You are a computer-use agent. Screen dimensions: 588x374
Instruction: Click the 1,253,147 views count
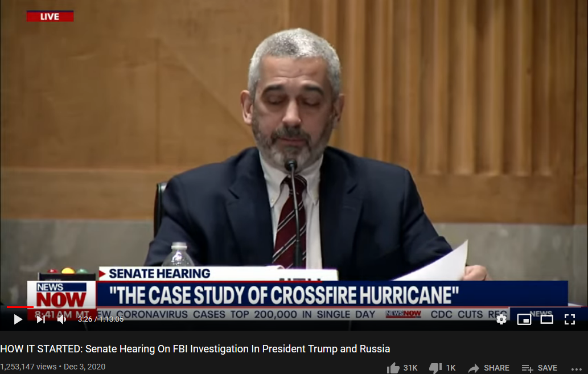(28, 367)
